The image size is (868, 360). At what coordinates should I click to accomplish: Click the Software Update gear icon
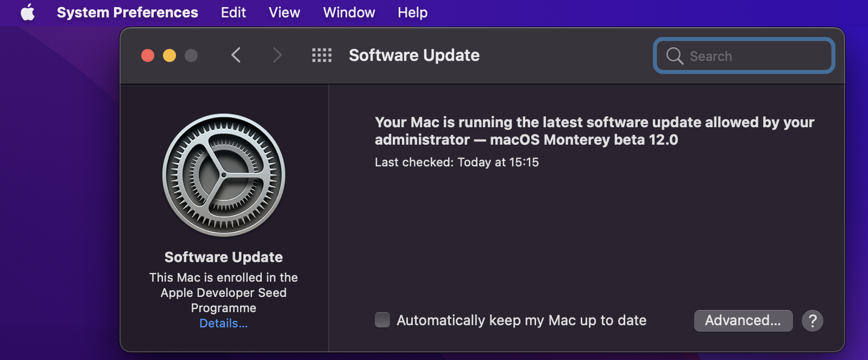tap(224, 175)
